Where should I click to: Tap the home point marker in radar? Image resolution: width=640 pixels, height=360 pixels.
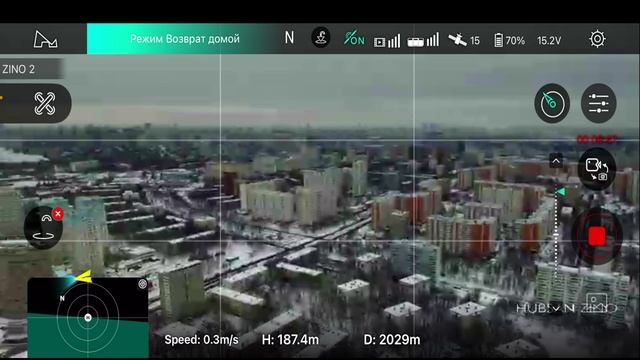[87, 317]
